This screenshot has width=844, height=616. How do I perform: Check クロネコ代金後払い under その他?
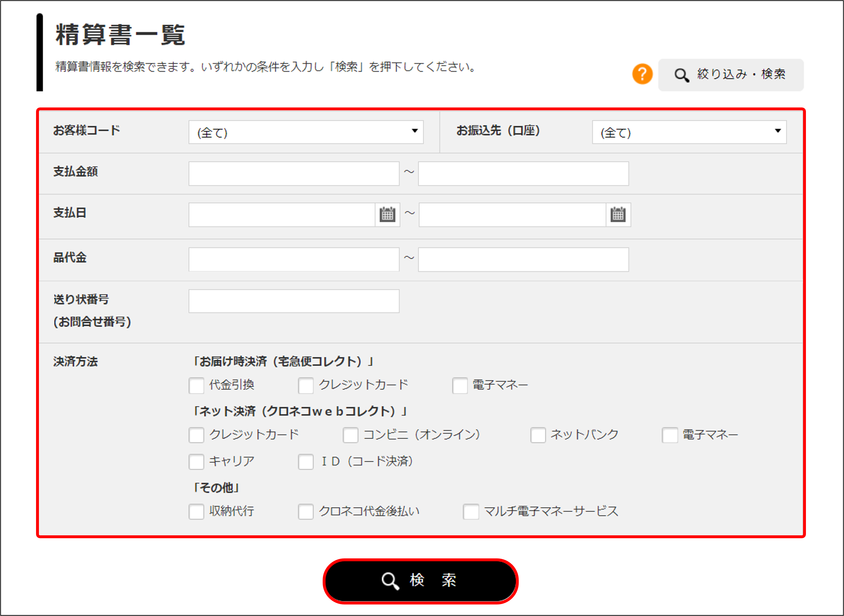(306, 512)
